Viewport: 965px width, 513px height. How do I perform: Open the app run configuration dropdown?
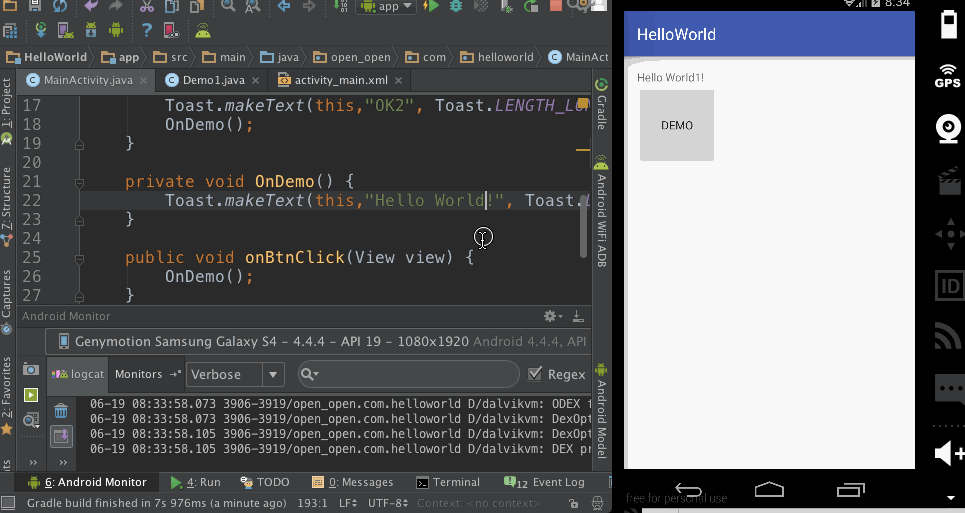point(388,7)
